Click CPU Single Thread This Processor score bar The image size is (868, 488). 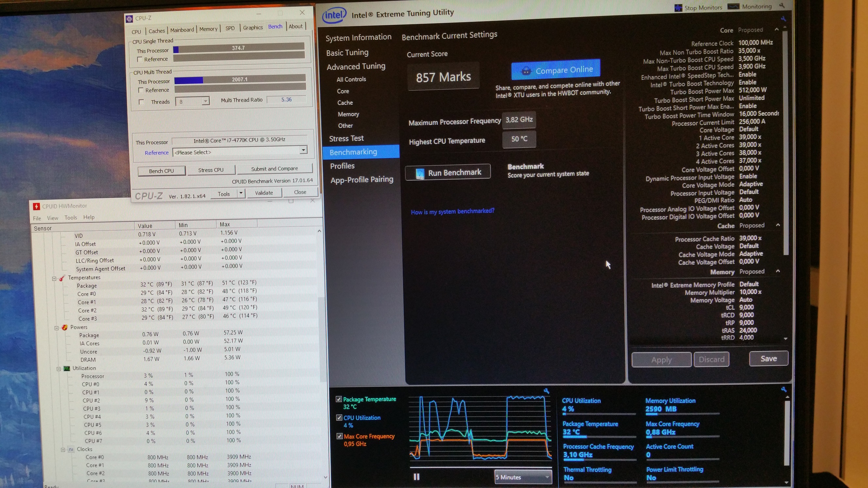pos(239,48)
